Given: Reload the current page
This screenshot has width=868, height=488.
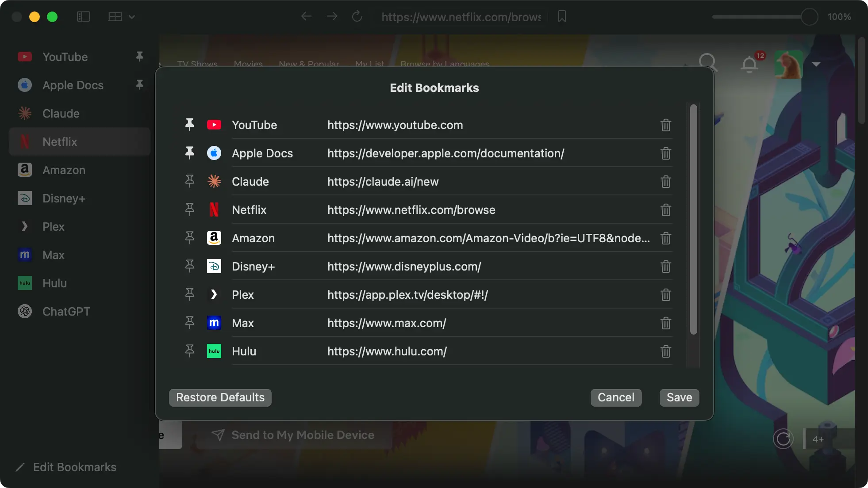Looking at the screenshot, I should pos(357,17).
